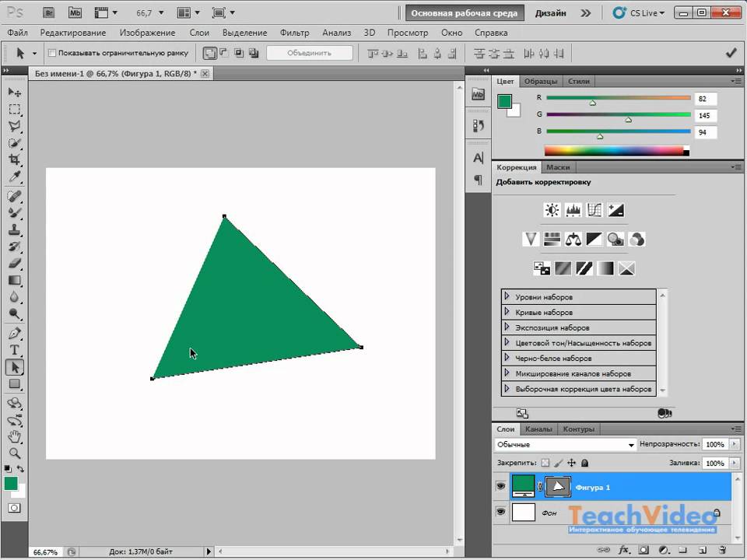The height and width of the screenshot is (560, 747).
Task: Expand Экспозиция наборов presets
Action: 507,327
